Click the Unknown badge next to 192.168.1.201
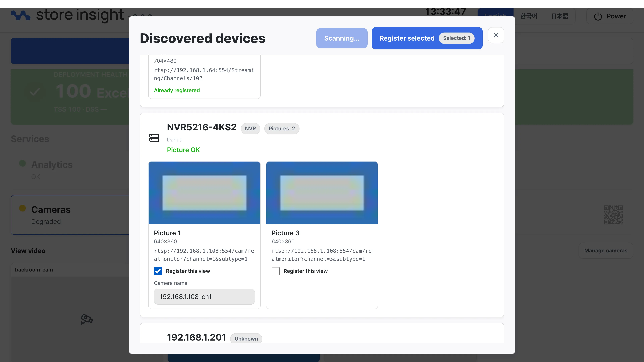The width and height of the screenshot is (644, 362). tap(246, 339)
